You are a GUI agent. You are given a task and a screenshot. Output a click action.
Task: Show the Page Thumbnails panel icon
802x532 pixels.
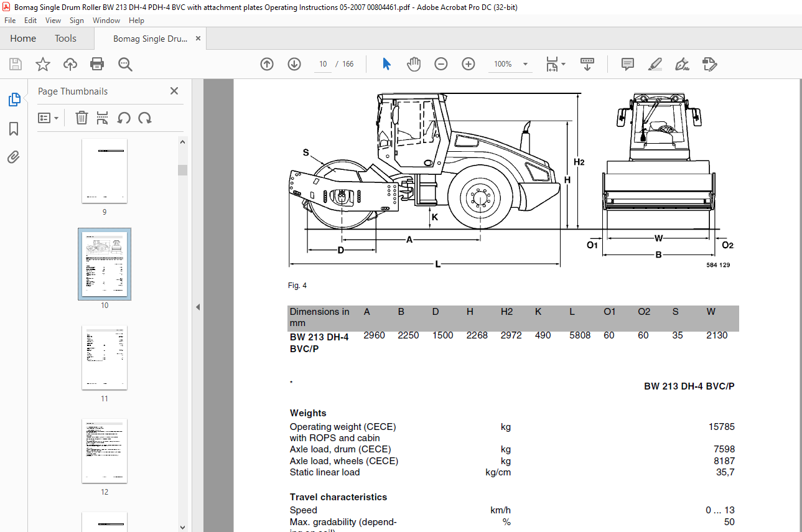point(14,100)
